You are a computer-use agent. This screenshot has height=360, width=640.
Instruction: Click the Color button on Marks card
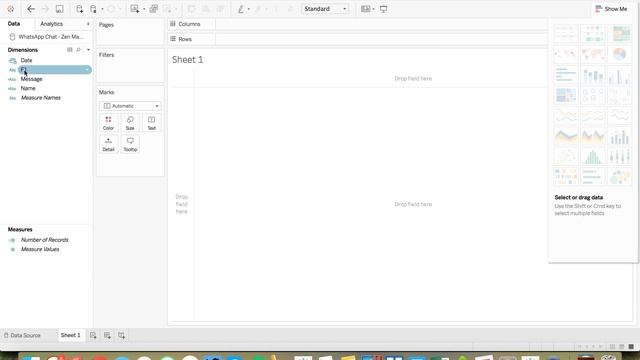(x=108, y=123)
